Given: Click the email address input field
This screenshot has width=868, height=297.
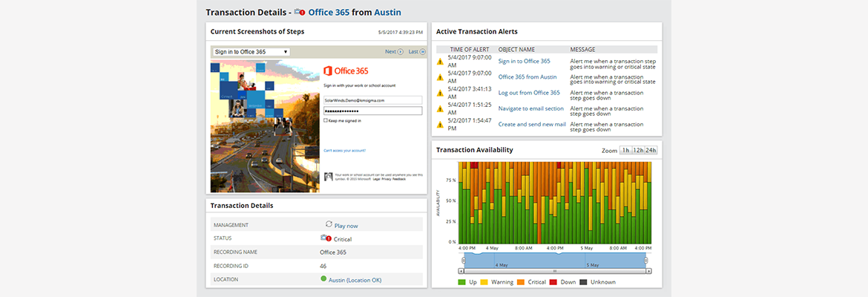Looking at the screenshot, I should coord(372,100).
